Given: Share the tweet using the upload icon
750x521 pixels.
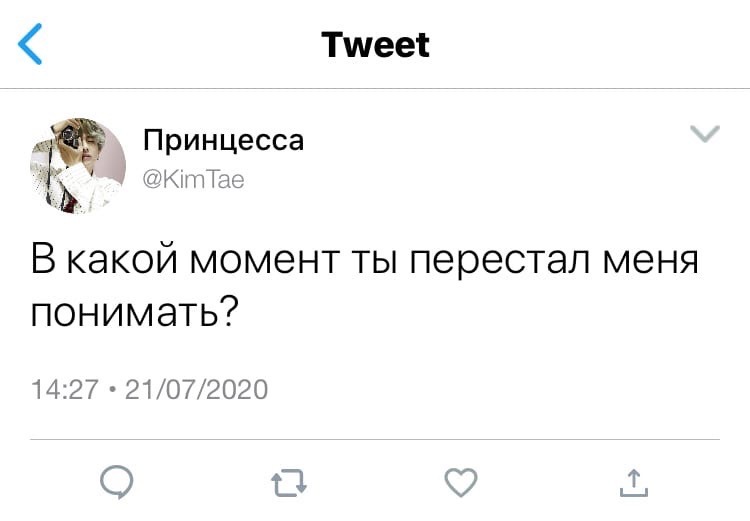Looking at the screenshot, I should (634, 482).
